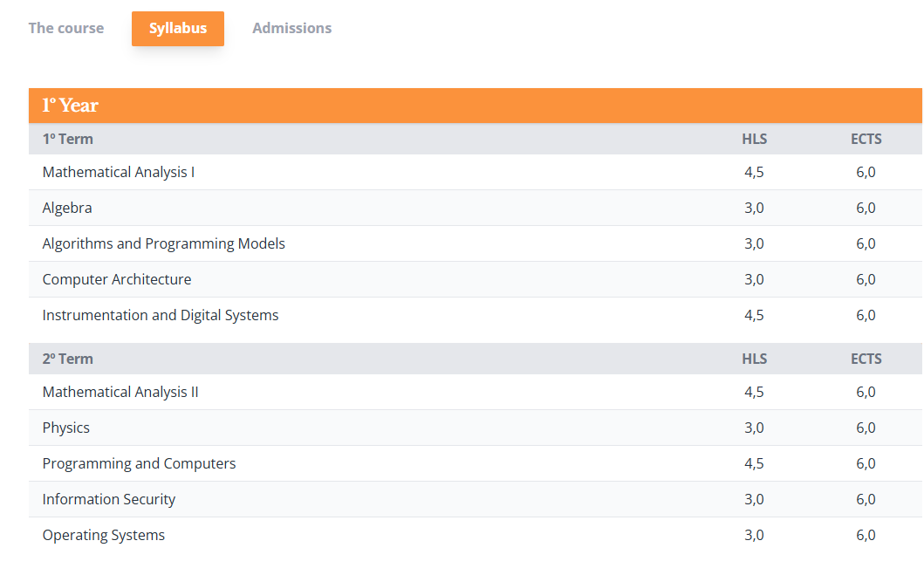Select the ECTS value for Algebra

pos(866,208)
